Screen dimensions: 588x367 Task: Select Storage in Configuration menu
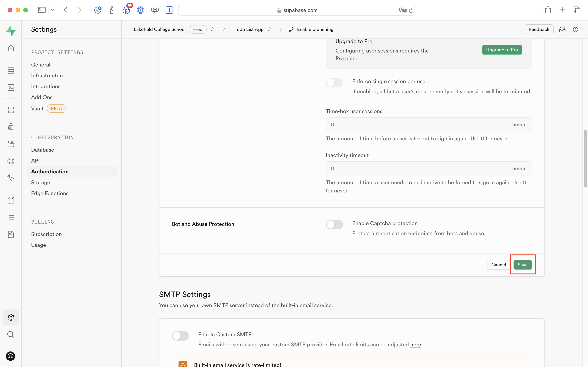(x=41, y=182)
